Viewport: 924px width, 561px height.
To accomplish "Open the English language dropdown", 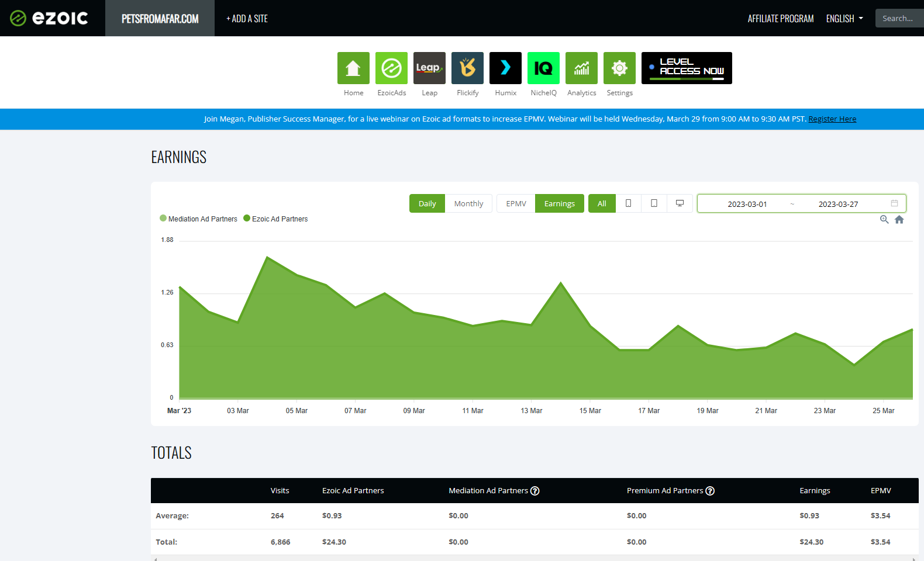I will 844,19.
